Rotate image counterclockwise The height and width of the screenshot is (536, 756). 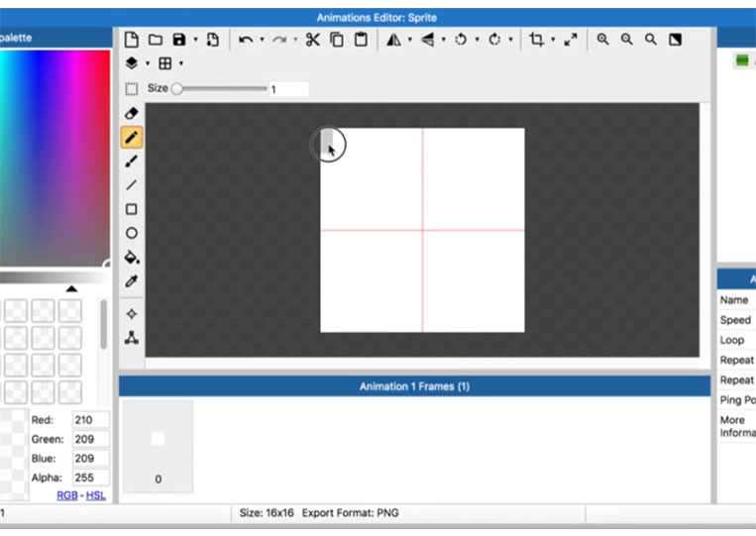click(x=461, y=40)
